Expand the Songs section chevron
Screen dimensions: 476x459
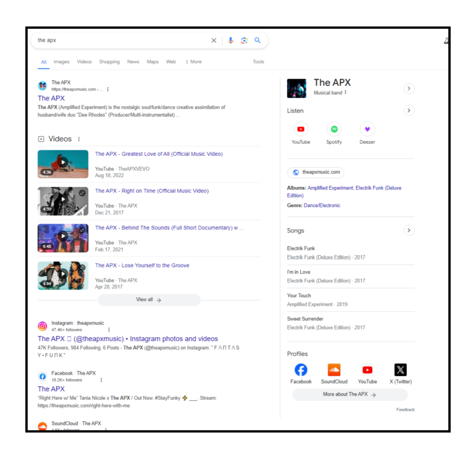point(409,230)
